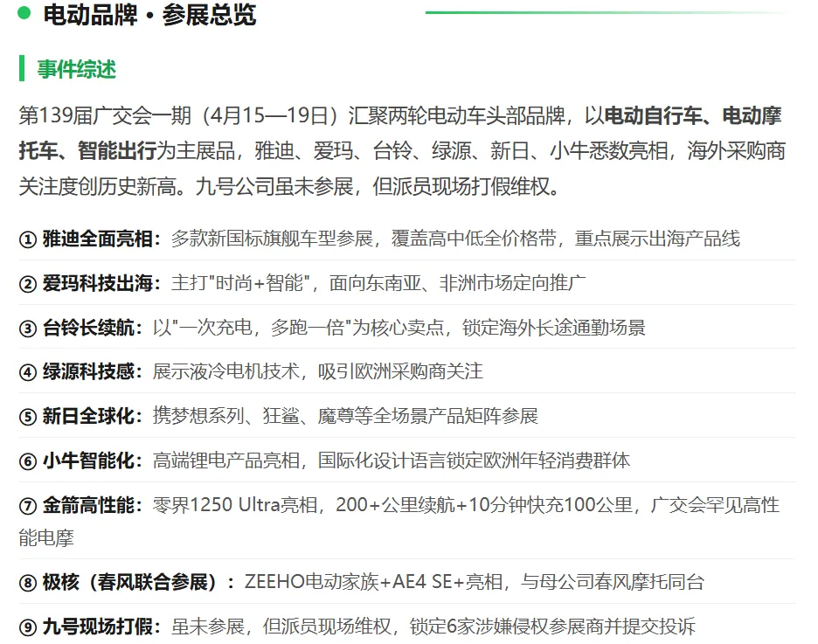Click the bold label '新日全球化'

pos(88,416)
